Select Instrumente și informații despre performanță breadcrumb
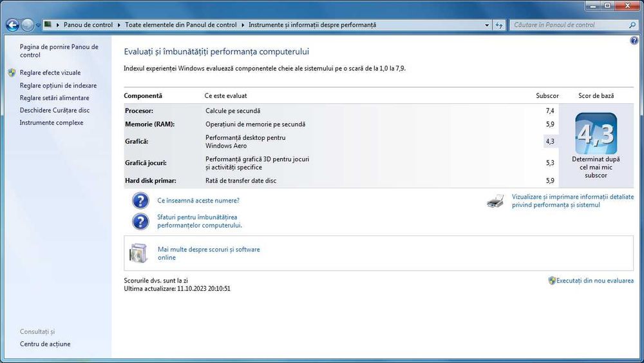The image size is (644, 363). point(312,25)
